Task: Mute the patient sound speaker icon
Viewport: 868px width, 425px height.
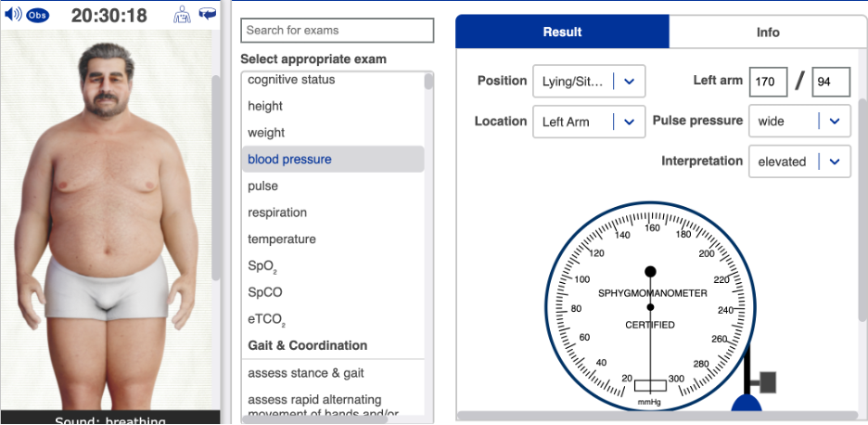Action: [x=13, y=15]
